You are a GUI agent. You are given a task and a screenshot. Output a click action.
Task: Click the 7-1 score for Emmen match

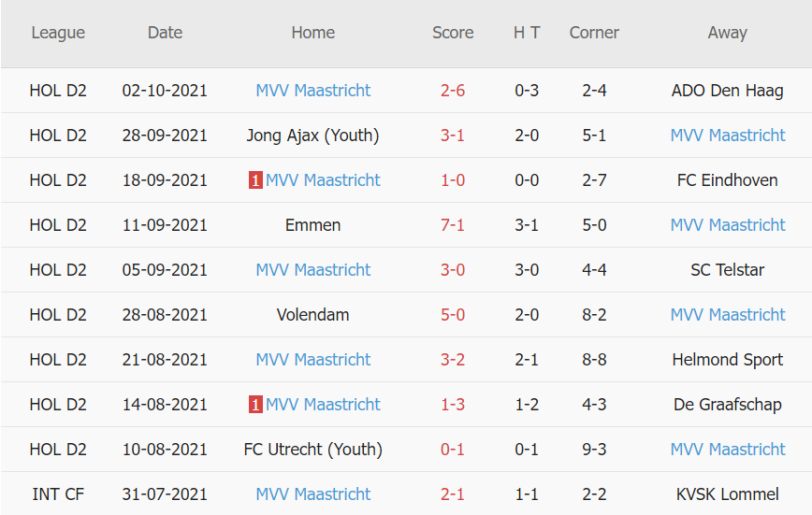(x=453, y=225)
